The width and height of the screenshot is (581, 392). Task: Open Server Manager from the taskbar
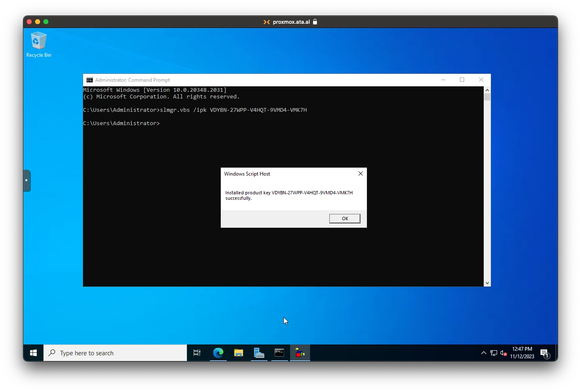tap(259, 353)
